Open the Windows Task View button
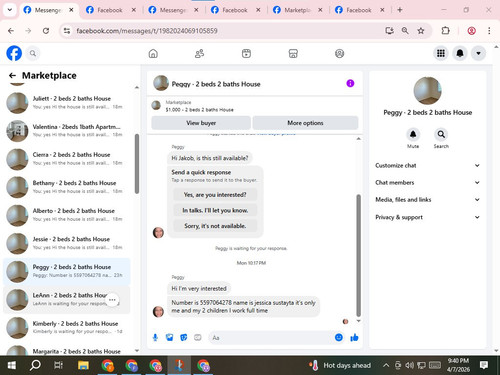This screenshot has width=500, height=375. [x=58, y=365]
